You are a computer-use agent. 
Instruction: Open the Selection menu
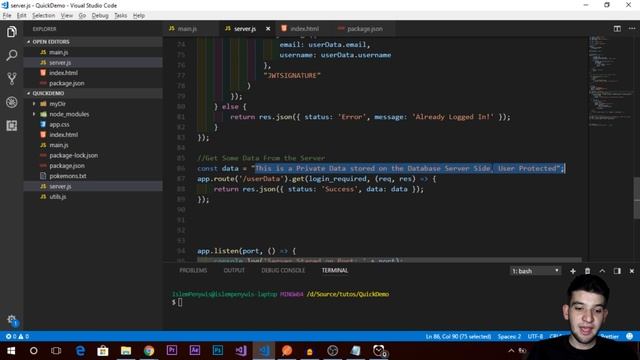[43, 16]
